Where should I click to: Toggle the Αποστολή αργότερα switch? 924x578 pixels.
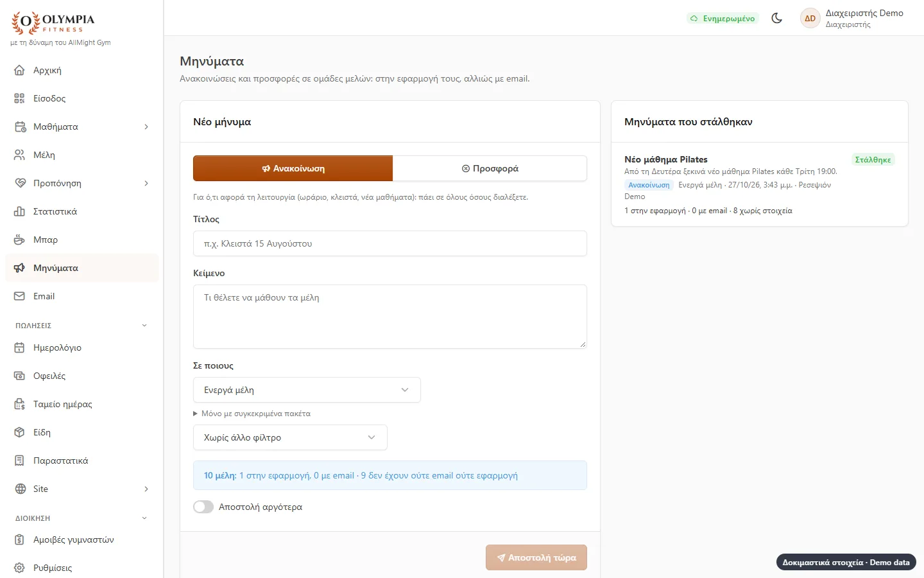click(203, 507)
